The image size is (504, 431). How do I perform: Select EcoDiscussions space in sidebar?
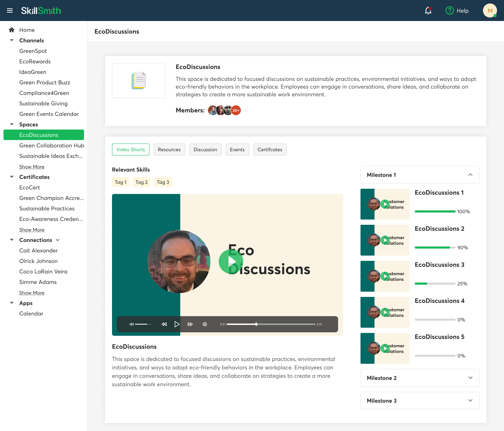44,135
